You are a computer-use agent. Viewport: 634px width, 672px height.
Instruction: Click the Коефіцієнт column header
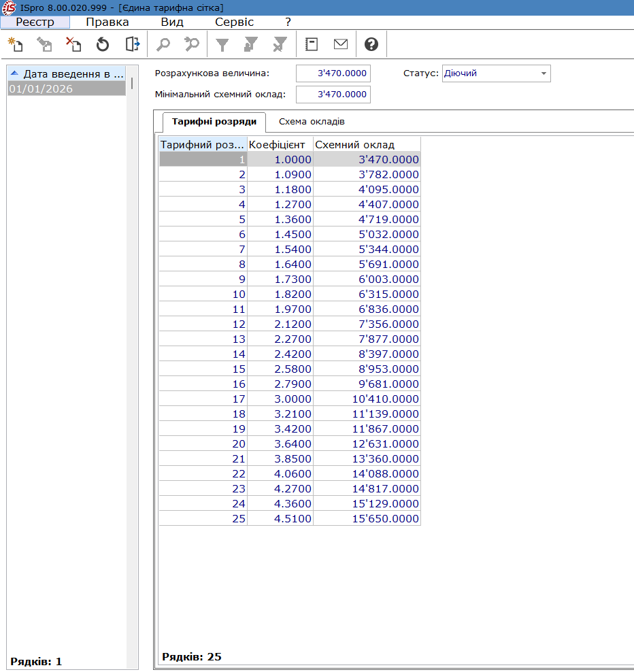(280, 145)
